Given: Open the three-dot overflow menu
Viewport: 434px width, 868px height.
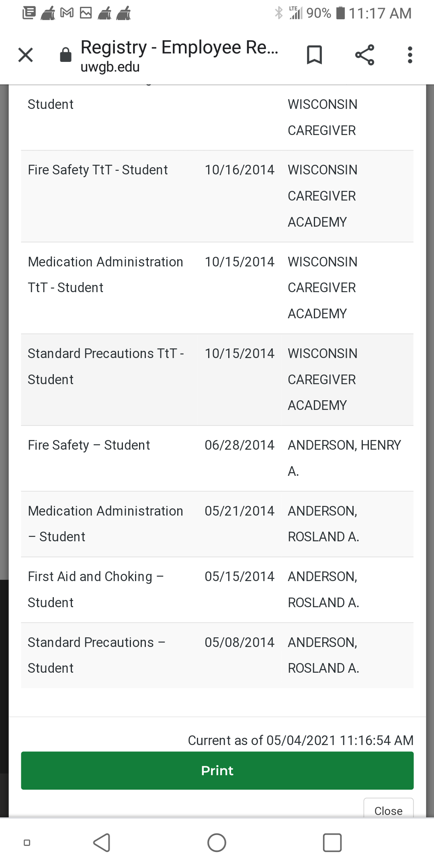Looking at the screenshot, I should pos(410,55).
